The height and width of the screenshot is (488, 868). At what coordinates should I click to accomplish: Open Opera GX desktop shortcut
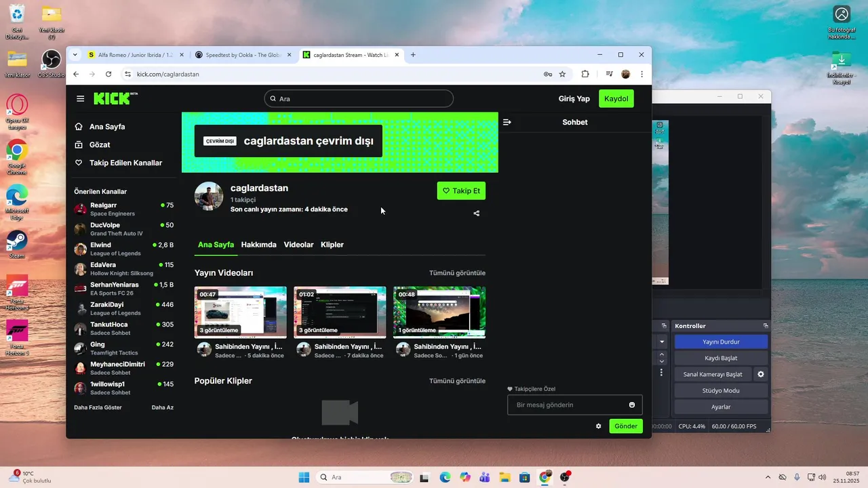tap(17, 111)
